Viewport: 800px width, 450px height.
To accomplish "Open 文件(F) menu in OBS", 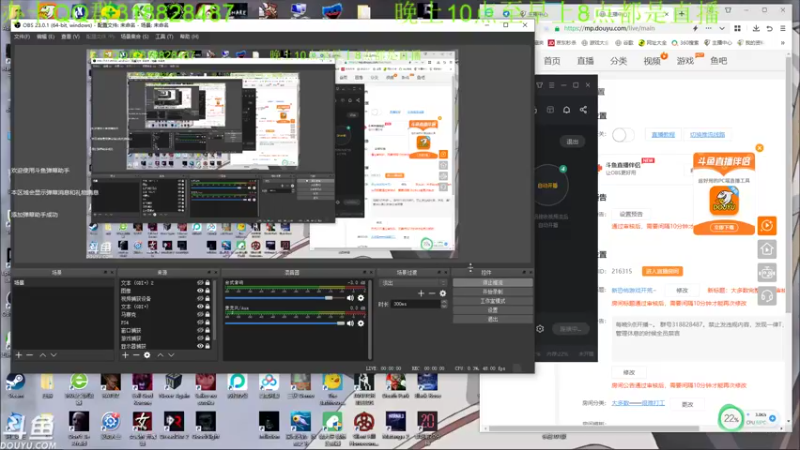I will (x=22, y=37).
